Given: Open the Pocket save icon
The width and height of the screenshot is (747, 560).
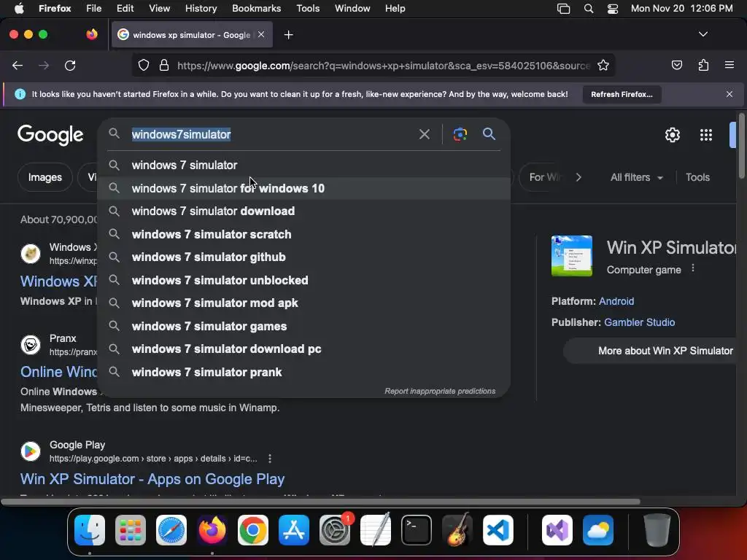Looking at the screenshot, I should (676, 65).
